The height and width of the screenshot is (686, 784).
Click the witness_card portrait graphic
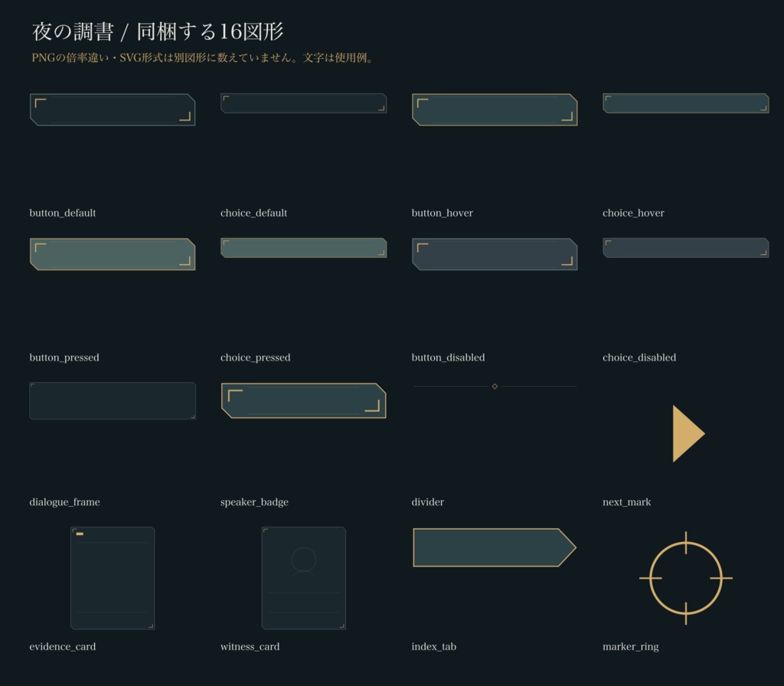click(x=303, y=578)
